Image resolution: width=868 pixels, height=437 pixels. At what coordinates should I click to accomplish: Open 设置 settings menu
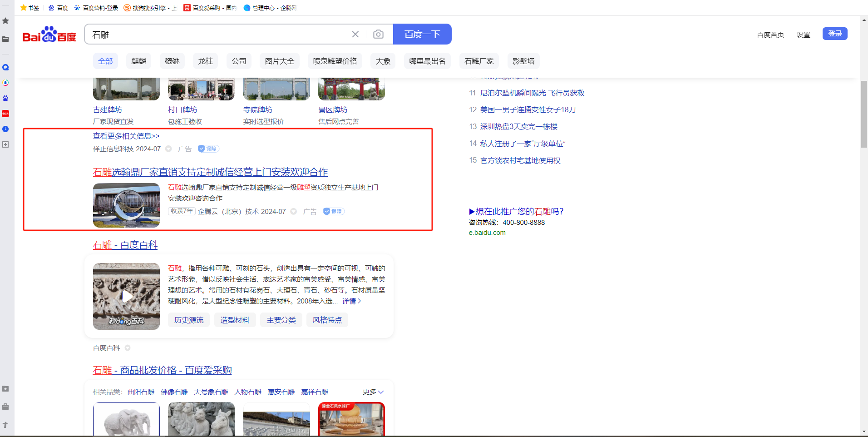click(x=803, y=35)
